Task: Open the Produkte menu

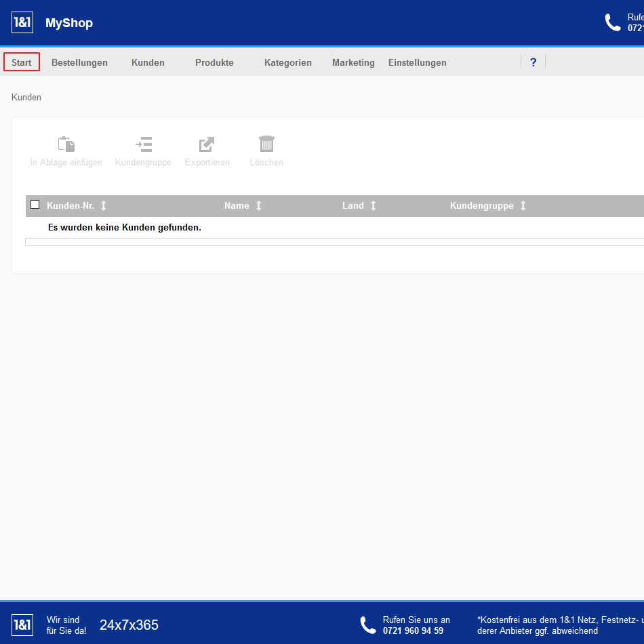Action: [214, 62]
